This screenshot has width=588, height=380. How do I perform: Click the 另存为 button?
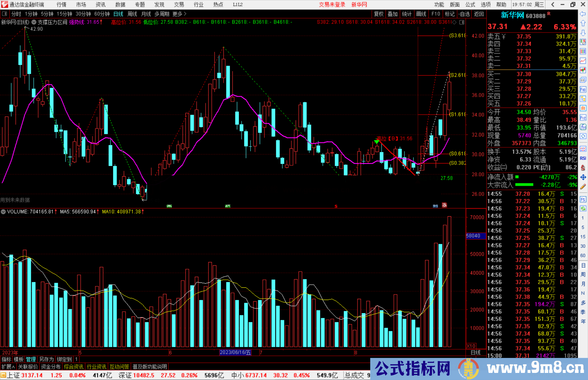(x=46, y=359)
